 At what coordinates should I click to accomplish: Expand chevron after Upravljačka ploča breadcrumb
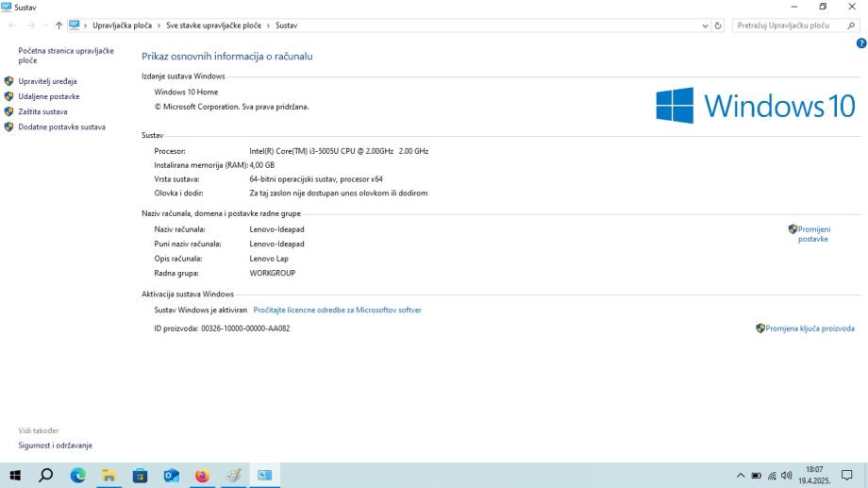(x=159, y=25)
